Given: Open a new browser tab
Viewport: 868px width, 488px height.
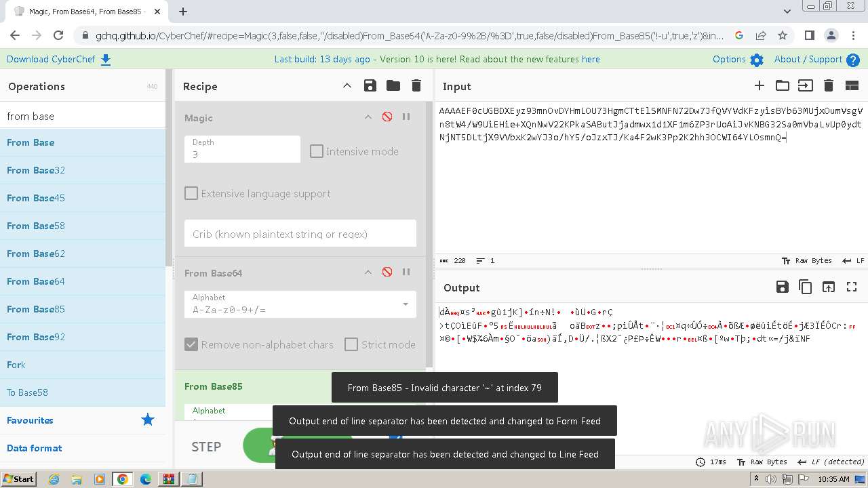Looking at the screenshot, I should point(183,11).
